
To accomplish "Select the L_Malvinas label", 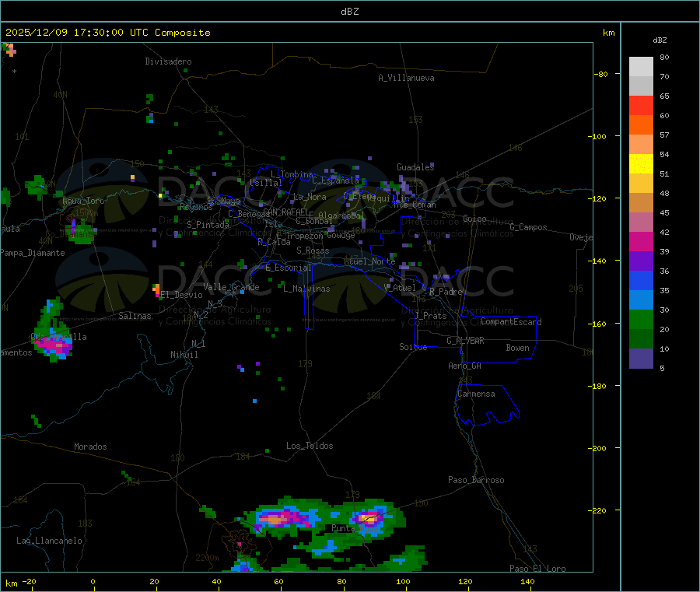I will pos(306,289).
